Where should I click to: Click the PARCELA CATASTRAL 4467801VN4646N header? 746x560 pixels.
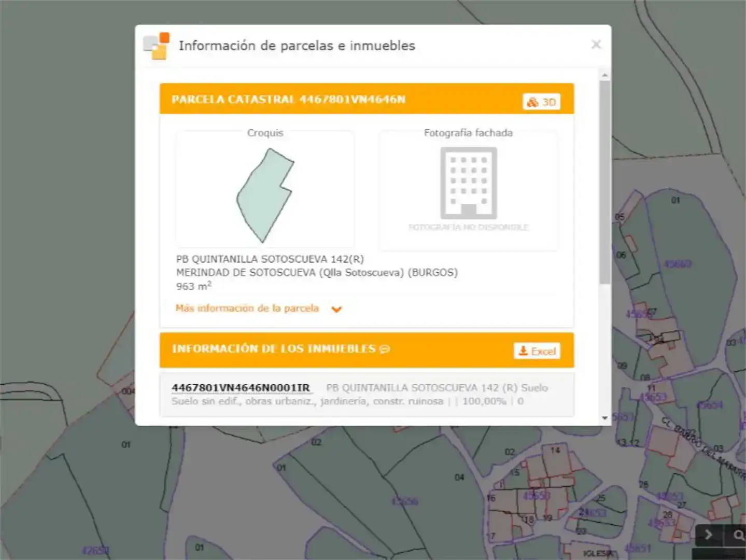(x=288, y=99)
